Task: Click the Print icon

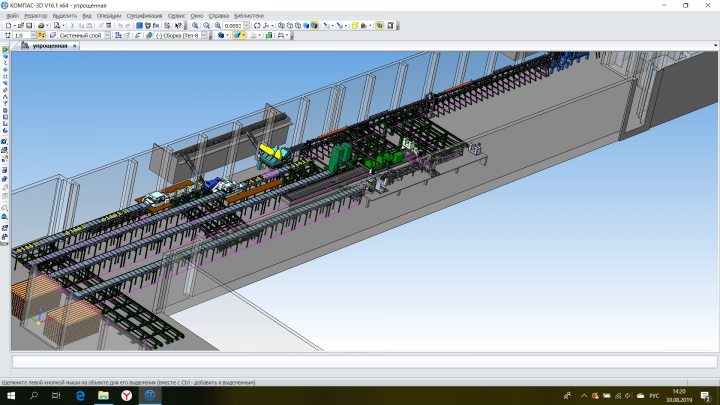Action: (x=41, y=26)
